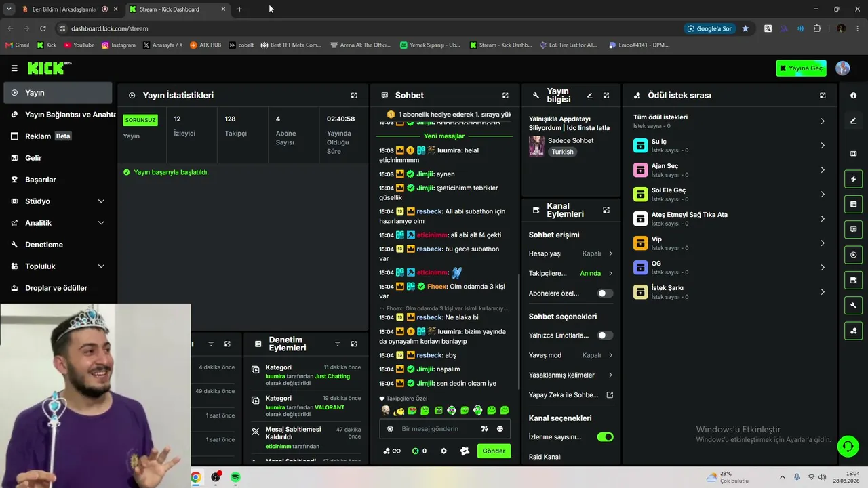Open the Hesap yaşı setting

tap(571, 253)
